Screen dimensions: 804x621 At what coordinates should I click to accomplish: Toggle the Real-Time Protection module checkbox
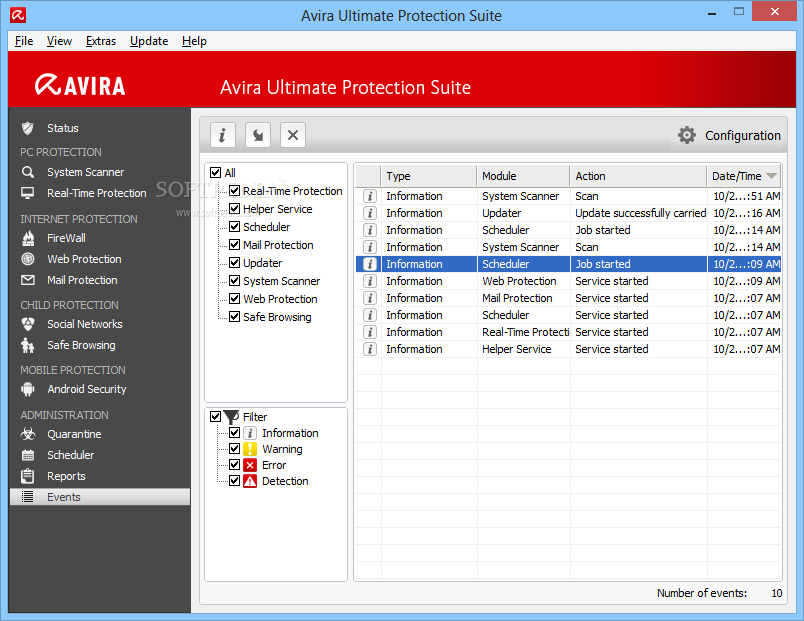pyautogui.click(x=234, y=191)
